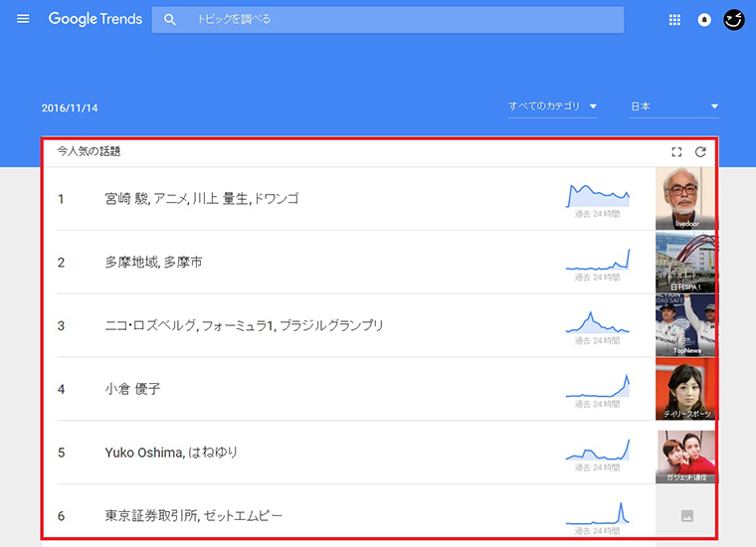Click the rank number 4
Screen dimensions: 756x547
(61, 390)
